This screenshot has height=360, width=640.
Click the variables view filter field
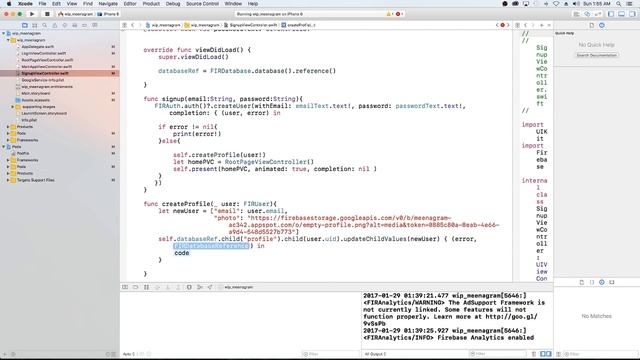pos(331,354)
